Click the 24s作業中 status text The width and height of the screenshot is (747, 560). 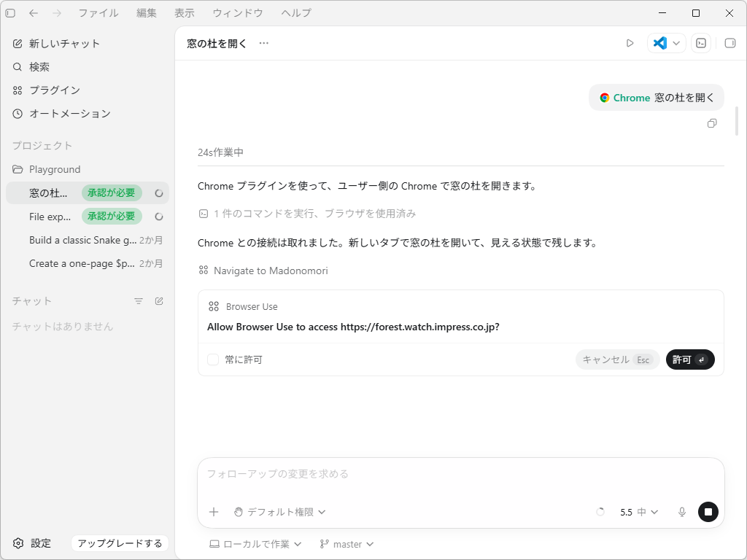pos(220,152)
